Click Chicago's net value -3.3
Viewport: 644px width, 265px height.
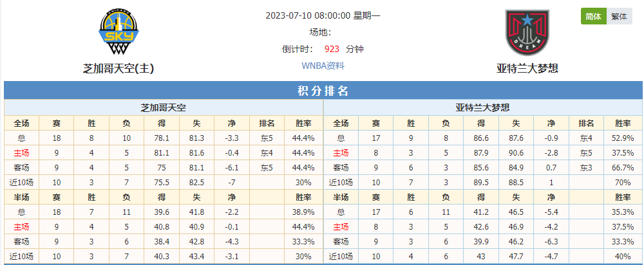232,138
